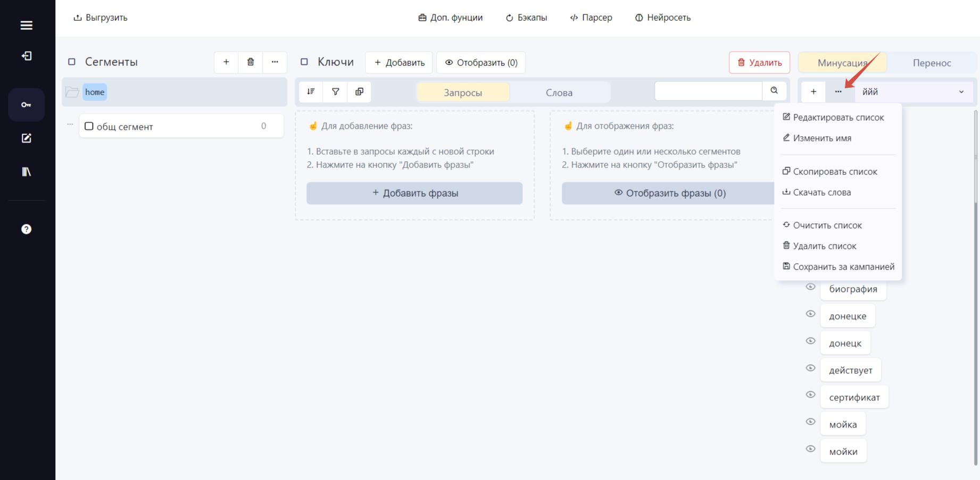980x480 pixels.
Task: Toggle visibility eye for сертификат
Action: tap(810, 395)
